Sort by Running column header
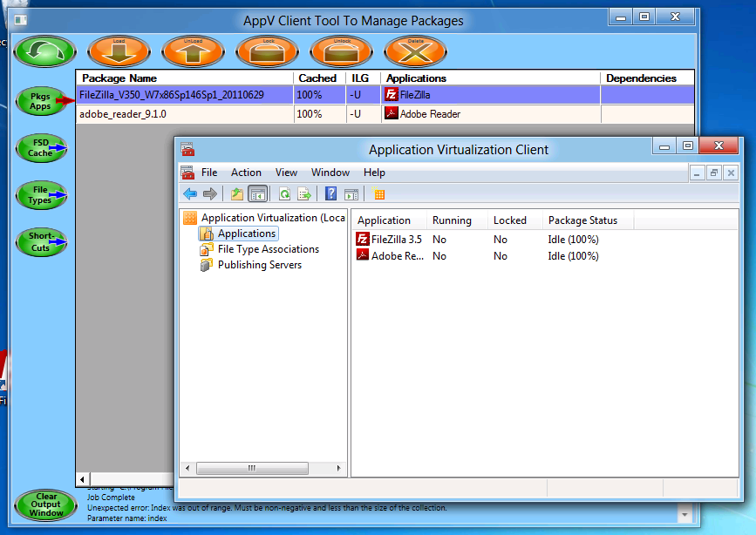Screen dimensions: 756x535 (457, 220)
